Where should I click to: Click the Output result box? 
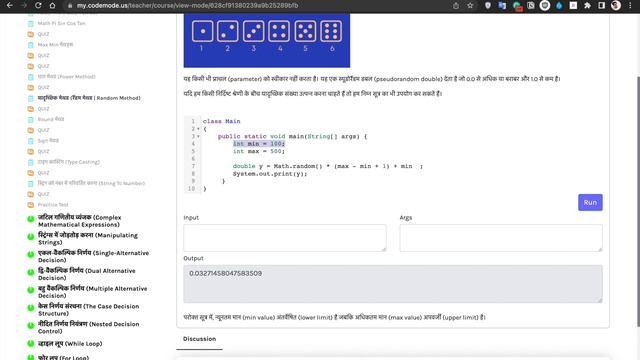coord(393,284)
